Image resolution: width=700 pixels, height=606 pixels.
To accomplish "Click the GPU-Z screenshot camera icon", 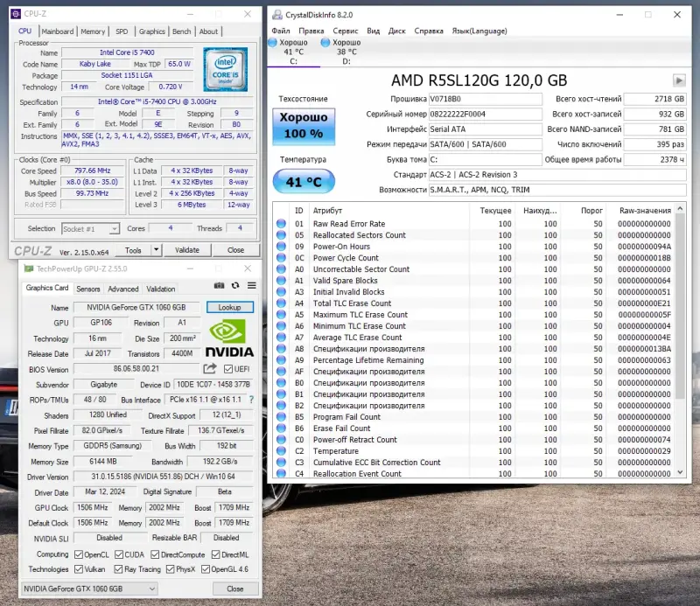I will [220, 286].
